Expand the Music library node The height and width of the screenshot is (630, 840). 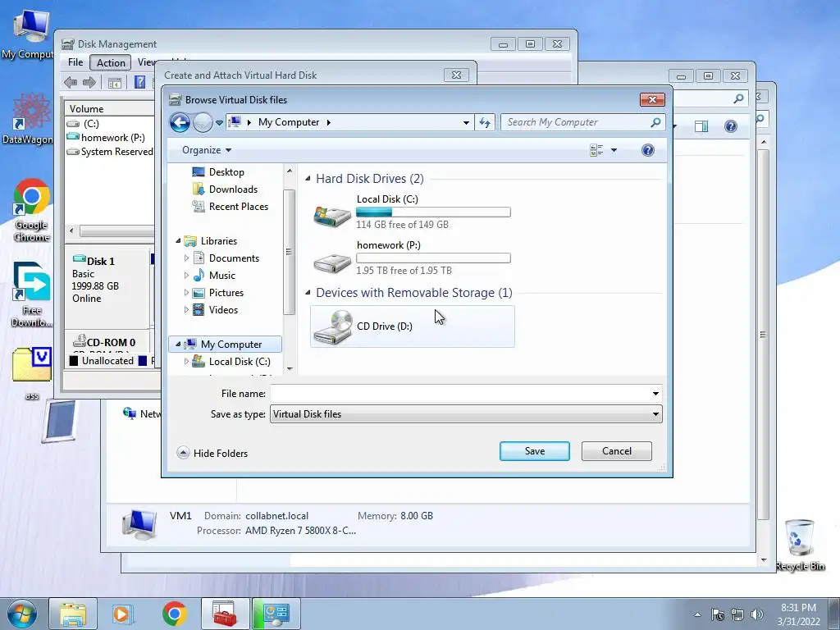click(186, 276)
